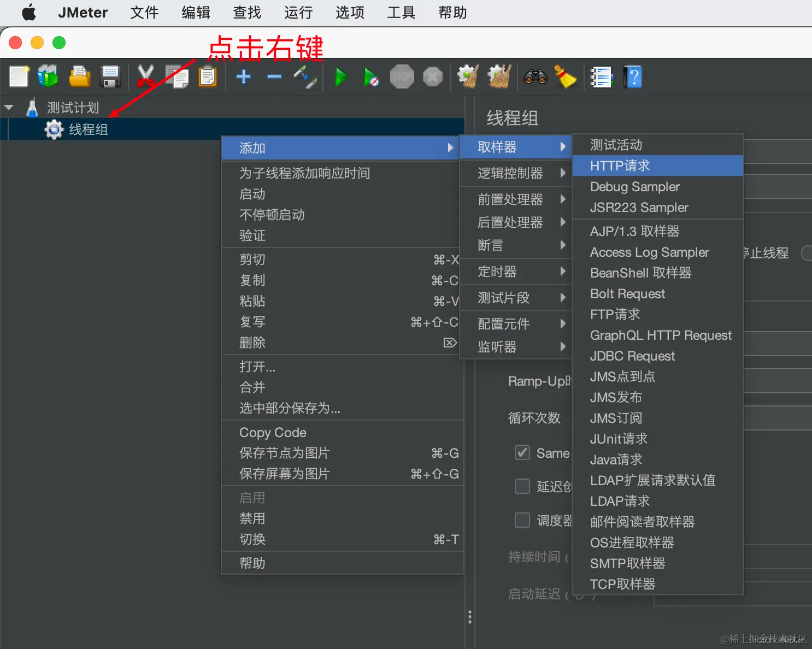Save the test plan with the disk icon
This screenshot has width=812, height=649.
coord(110,76)
